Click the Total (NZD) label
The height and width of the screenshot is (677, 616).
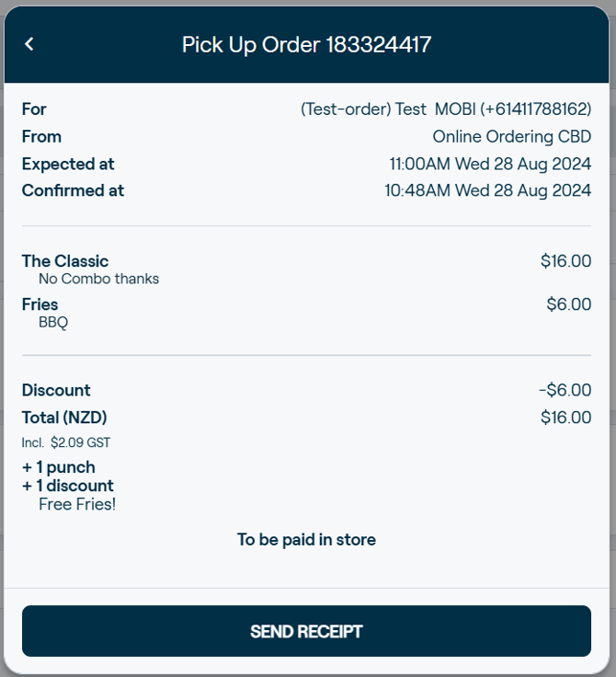64,418
